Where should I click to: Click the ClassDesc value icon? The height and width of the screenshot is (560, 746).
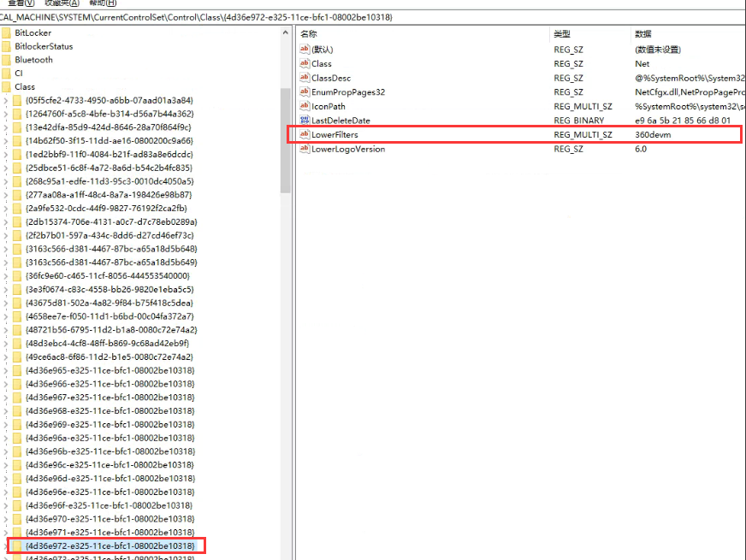pos(304,78)
